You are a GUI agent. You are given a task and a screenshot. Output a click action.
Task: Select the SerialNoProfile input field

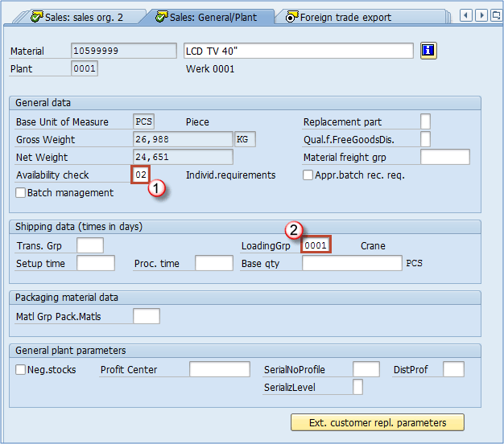366,370
